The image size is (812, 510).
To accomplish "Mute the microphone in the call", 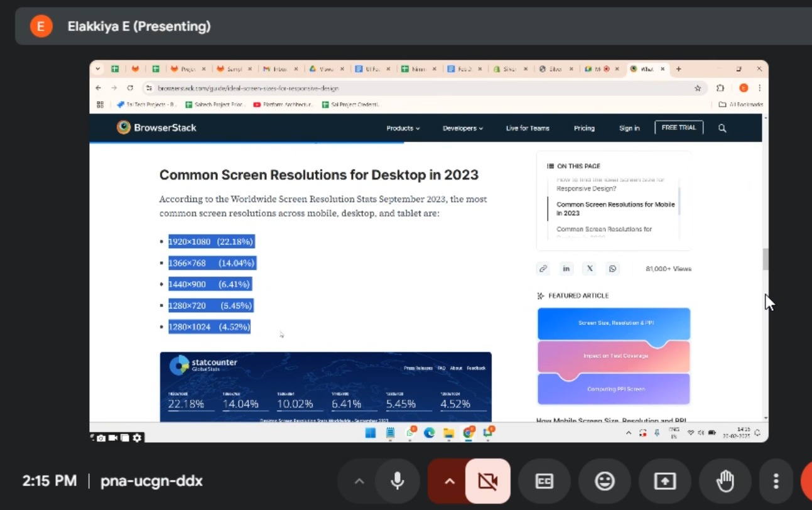I will tap(397, 481).
